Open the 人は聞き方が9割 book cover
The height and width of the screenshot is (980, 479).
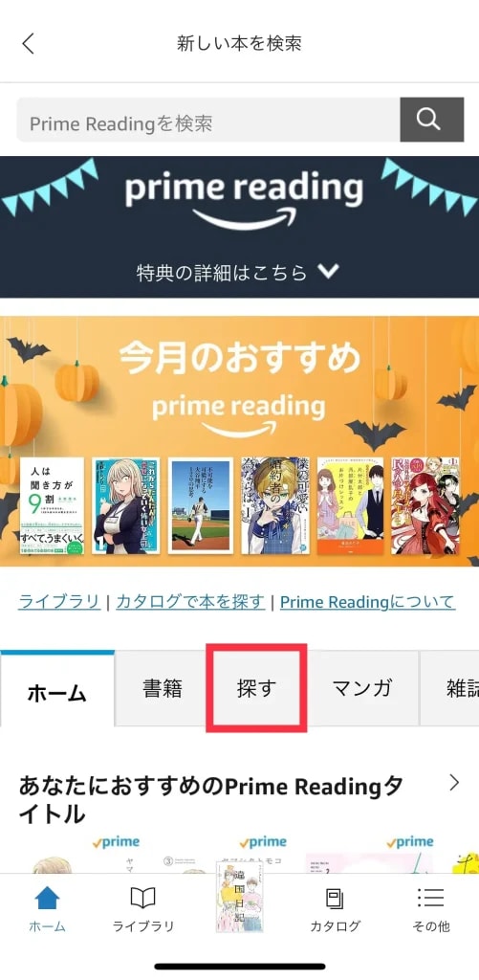pyautogui.click(x=52, y=505)
